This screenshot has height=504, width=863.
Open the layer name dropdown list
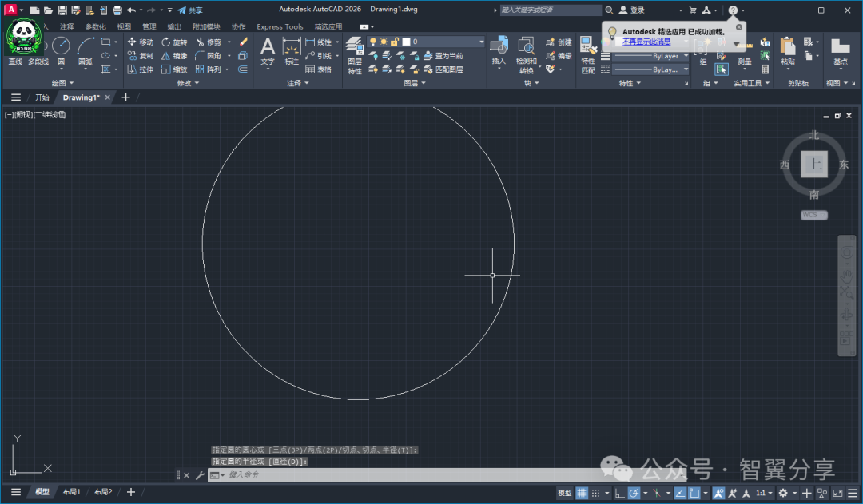point(481,42)
